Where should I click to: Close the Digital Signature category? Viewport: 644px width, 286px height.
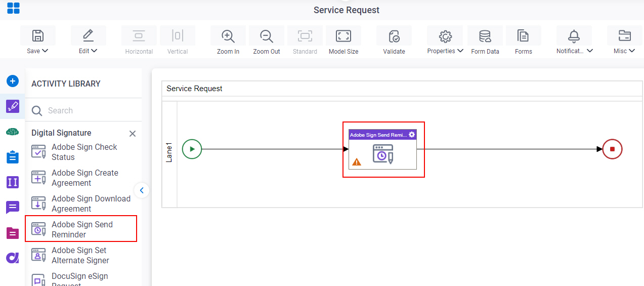[x=133, y=134]
